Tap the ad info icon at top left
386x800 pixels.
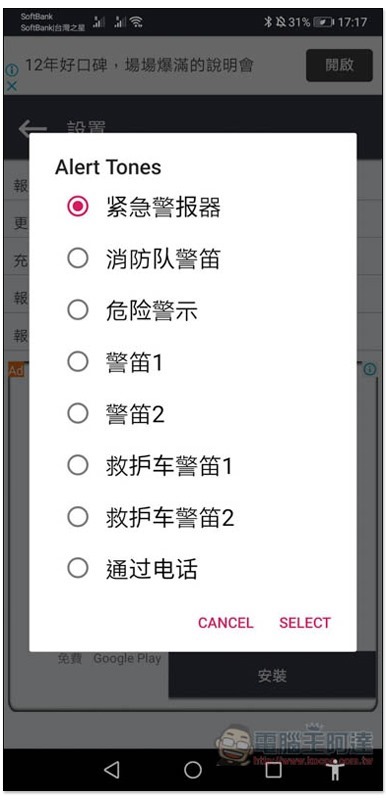pyautogui.click(x=11, y=70)
